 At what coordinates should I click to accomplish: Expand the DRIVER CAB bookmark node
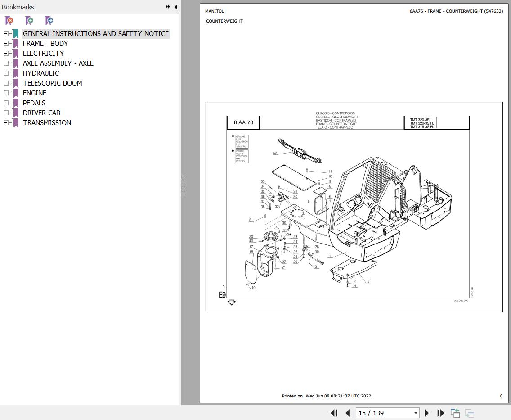coord(6,113)
